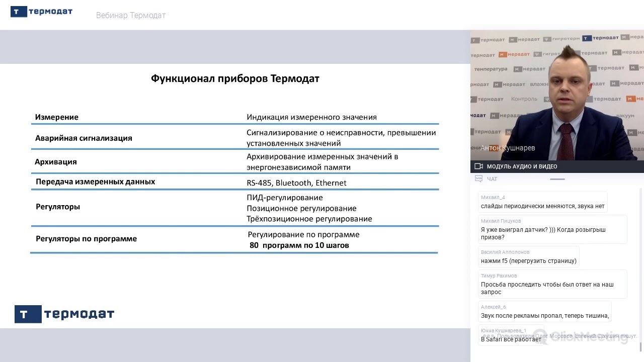Click the Регуляторы row label

58,207
